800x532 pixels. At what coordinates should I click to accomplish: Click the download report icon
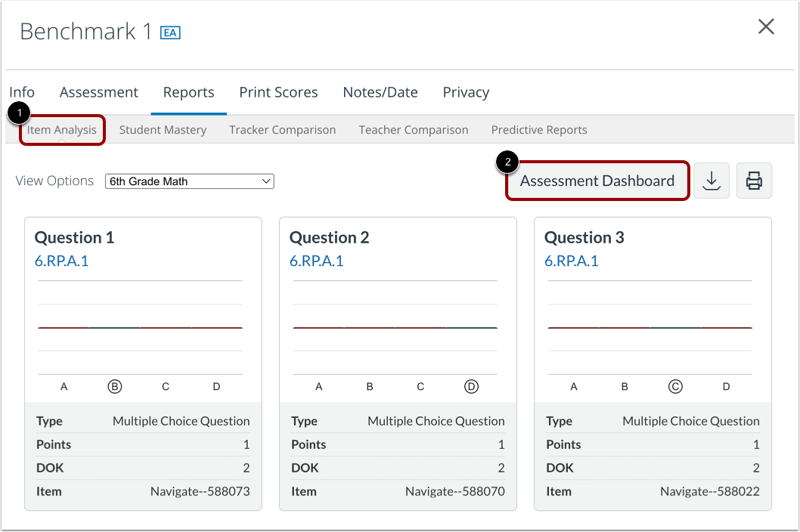pos(711,181)
